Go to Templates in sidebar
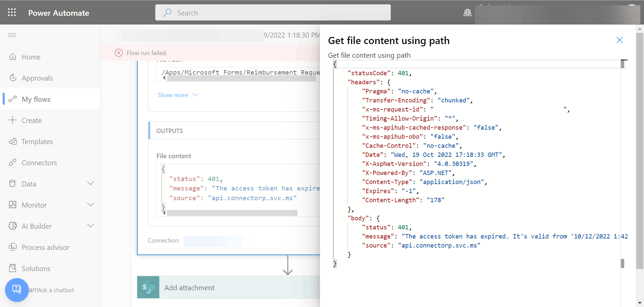Image resolution: width=644 pixels, height=307 pixels. pyautogui.click(x=37, y=141)
